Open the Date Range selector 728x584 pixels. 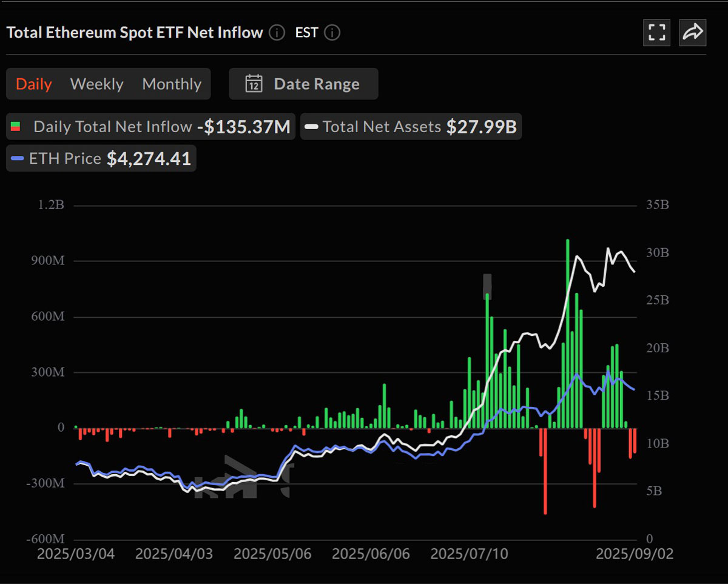pyautogui.click(x=303, y=84)
